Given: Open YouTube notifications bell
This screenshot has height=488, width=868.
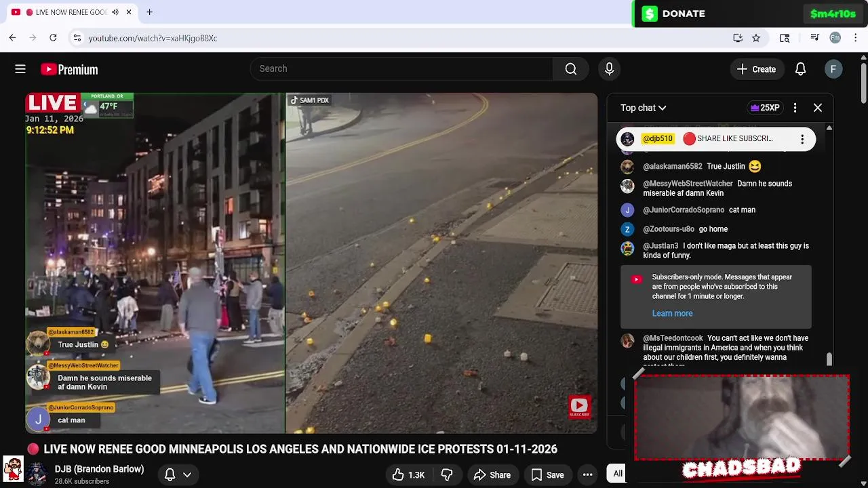Looking at the screenshot, I should [x=801, y=69].
